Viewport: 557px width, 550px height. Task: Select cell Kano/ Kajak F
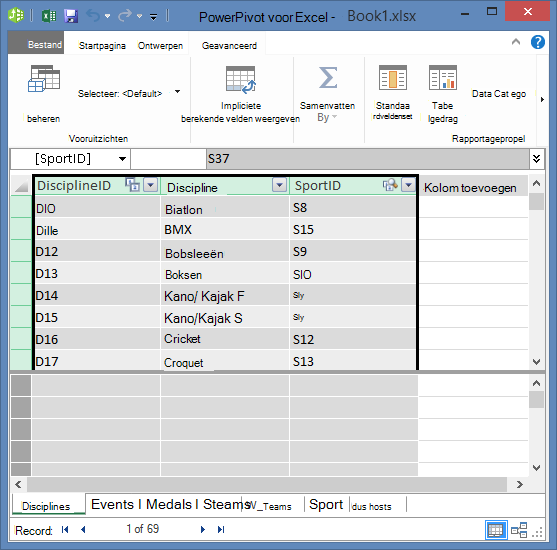(225, 295)
